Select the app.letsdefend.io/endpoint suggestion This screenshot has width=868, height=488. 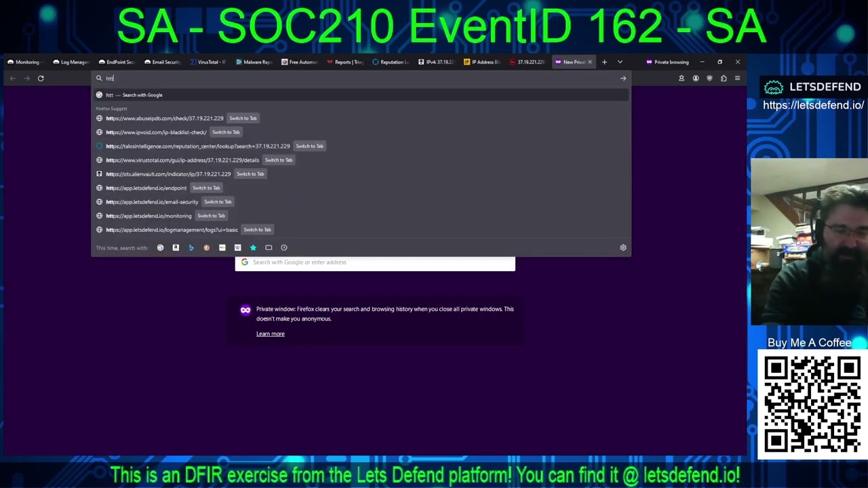click(x=361, y=188)
